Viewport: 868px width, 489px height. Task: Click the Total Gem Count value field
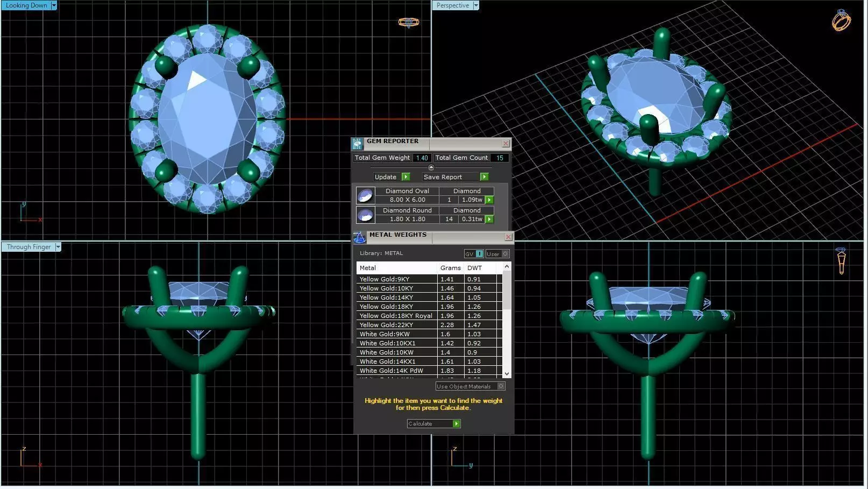tap(500, 158)
